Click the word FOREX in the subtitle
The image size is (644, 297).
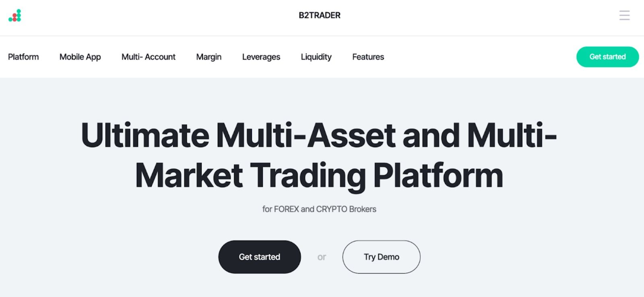[x=287, y=209]
